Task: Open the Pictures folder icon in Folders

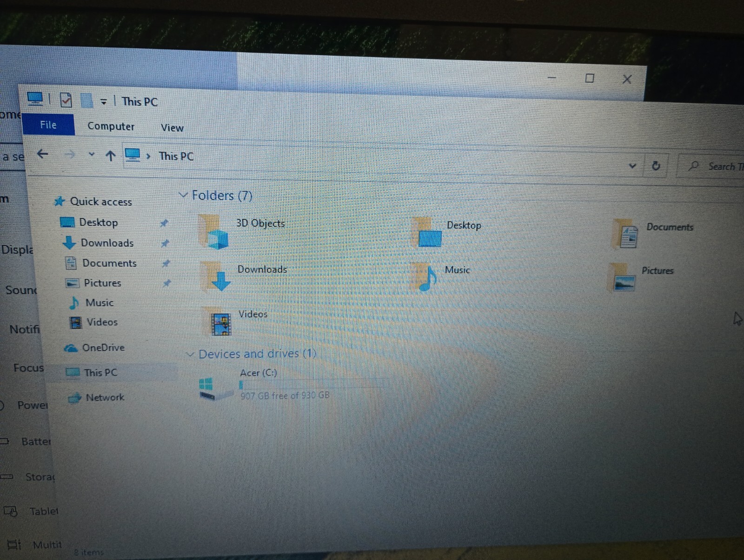Action: 622,278
